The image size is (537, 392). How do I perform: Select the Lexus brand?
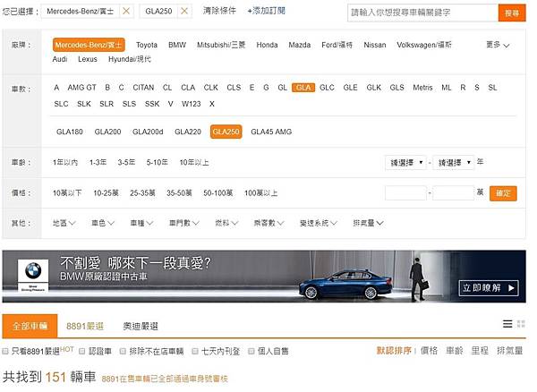pos(88,59)
